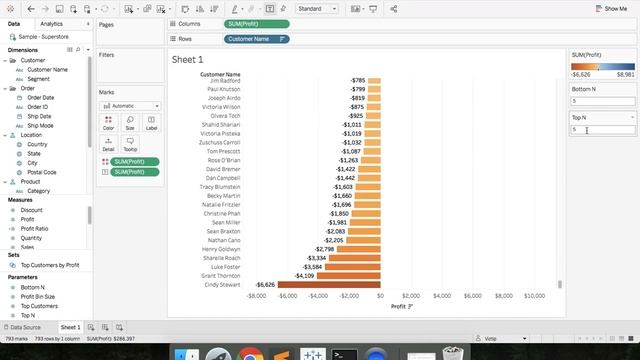Click the pin fix axes icon
640x360 pixels.
283,9
